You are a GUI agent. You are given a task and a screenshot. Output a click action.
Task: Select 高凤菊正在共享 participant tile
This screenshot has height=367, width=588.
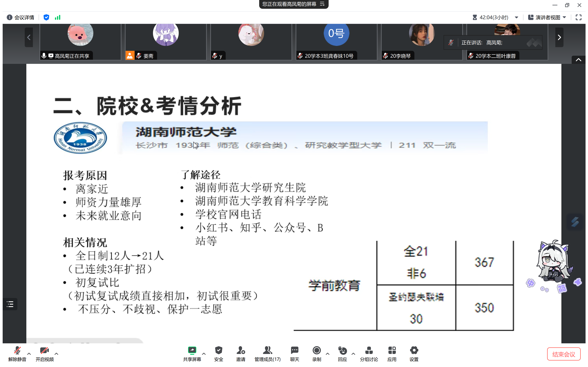pos(80,42)
